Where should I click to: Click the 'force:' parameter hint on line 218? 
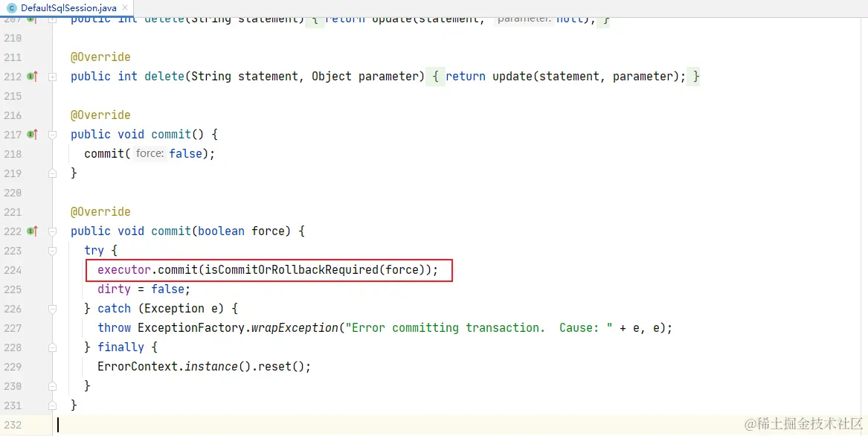[150, 153]
